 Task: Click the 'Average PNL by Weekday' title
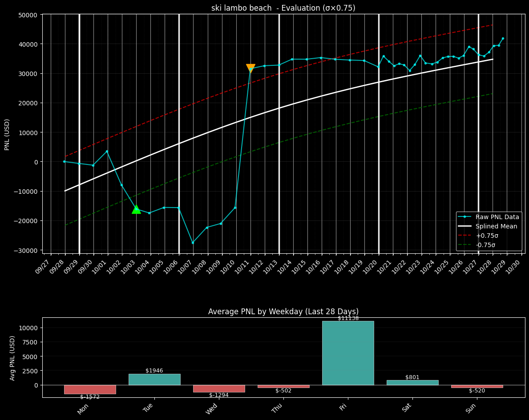[x=283, y=312]
